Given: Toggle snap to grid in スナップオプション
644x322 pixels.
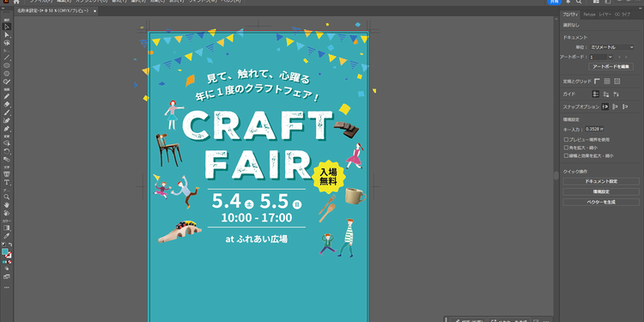Looking at the screenshot, I should tap(625, 106).
